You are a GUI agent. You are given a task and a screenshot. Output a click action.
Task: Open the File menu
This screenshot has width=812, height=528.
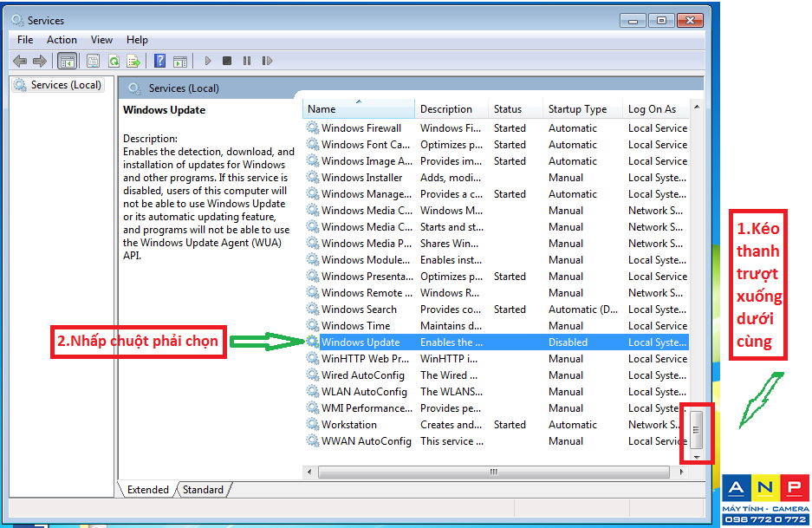point(25,40)
